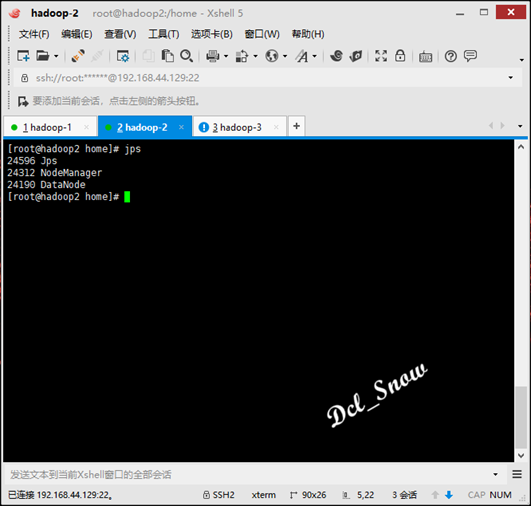The image size is (531, 506).
Task: Expand the file transfer dropdown arrow
Action: 255,56
